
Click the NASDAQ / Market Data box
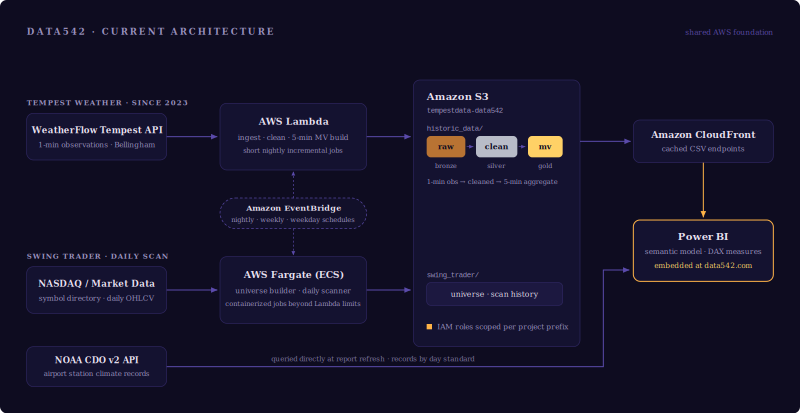point(96,290)
